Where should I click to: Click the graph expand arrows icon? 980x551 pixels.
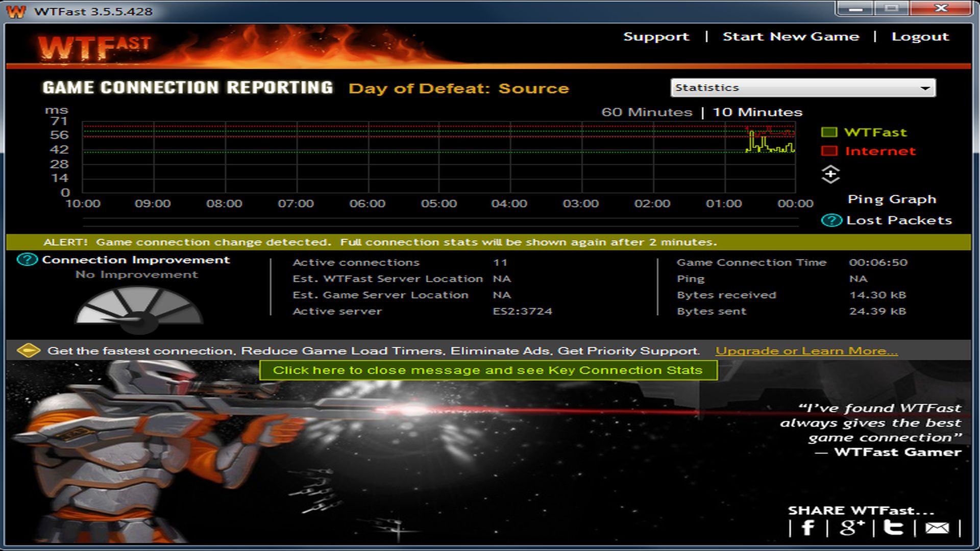pyautogui.click(x=830, y=174)
